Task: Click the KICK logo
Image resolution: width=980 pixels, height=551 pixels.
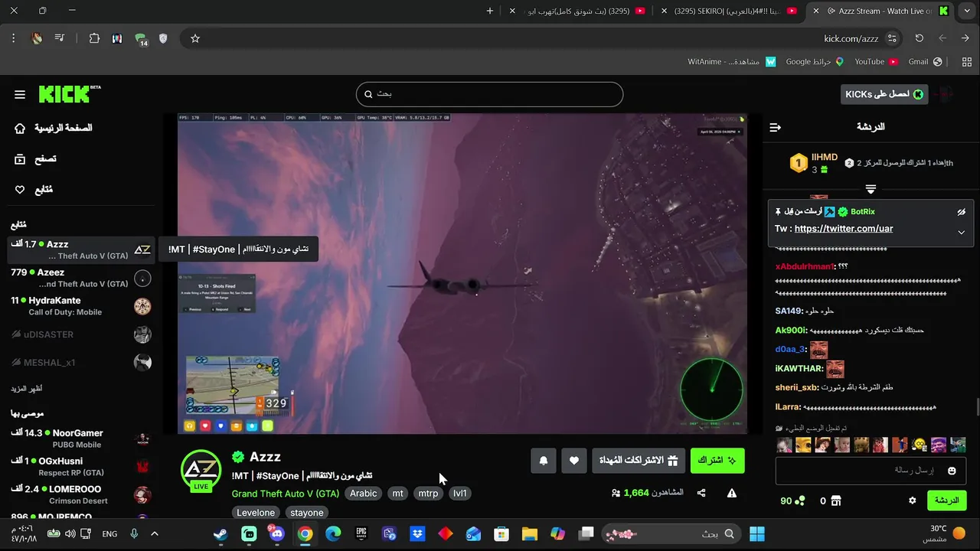Action: coord(69,94)
